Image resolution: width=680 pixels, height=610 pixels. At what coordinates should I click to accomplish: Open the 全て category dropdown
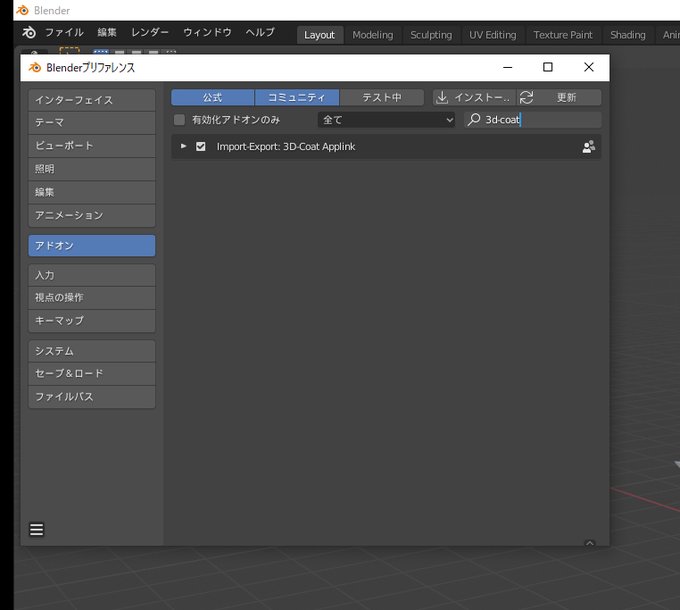386,120
